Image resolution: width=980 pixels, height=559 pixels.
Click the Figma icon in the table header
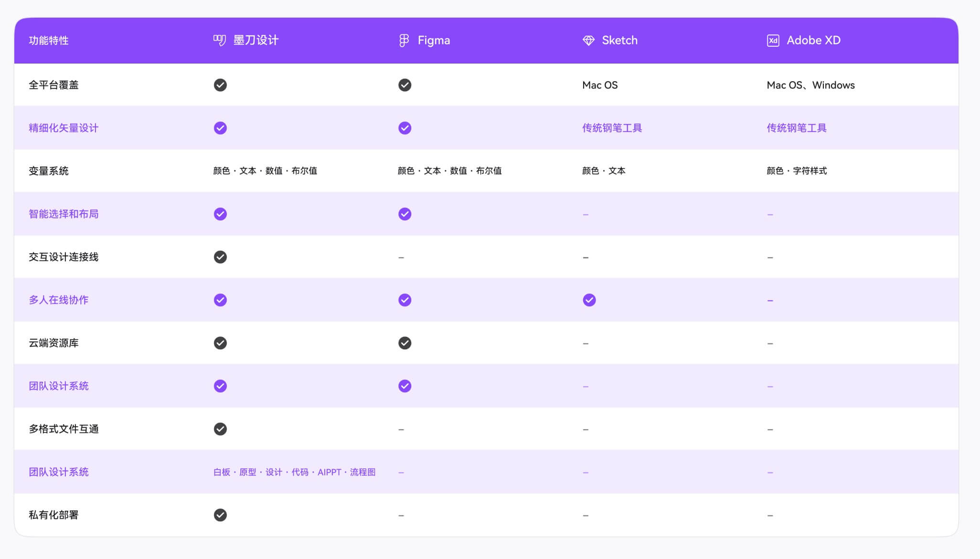(404, 40)
